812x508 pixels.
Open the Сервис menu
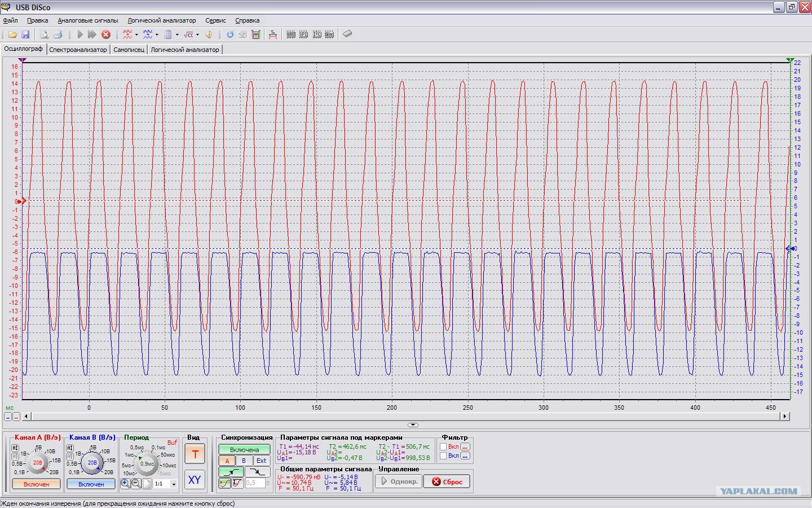pyautogui.click(x=215, y=20)
